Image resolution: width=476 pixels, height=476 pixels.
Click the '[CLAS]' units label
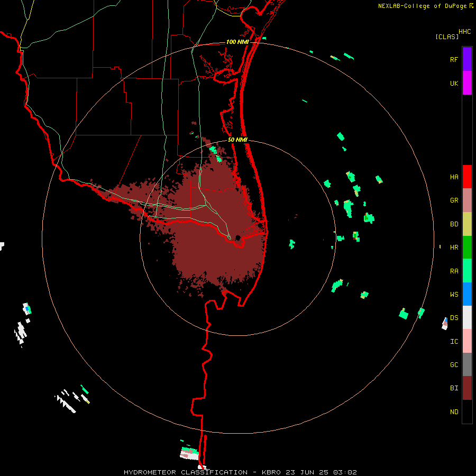click(x=447, y=36)
